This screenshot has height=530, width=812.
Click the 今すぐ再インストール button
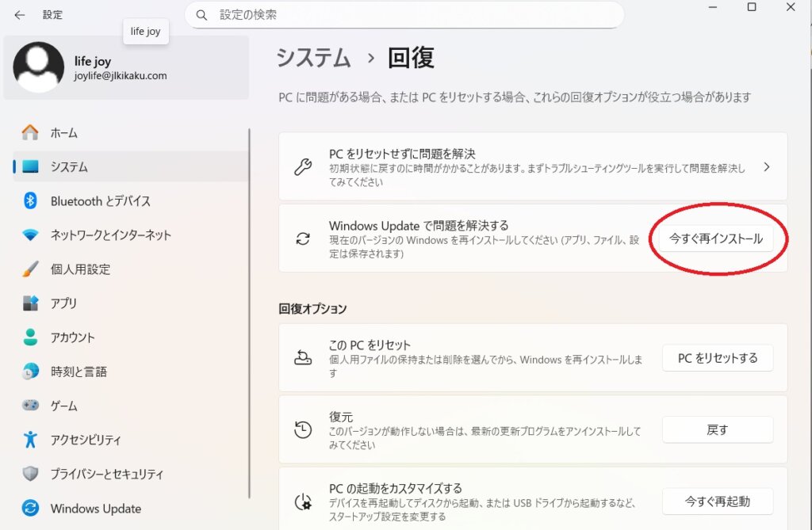tap(716, 238)
